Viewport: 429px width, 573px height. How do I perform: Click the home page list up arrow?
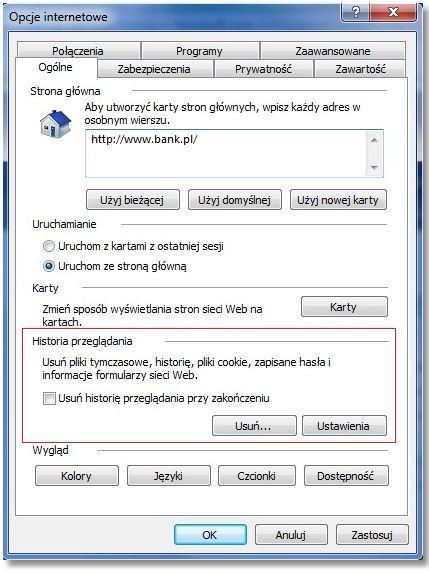pyautogui.click(x=374, y=140)
